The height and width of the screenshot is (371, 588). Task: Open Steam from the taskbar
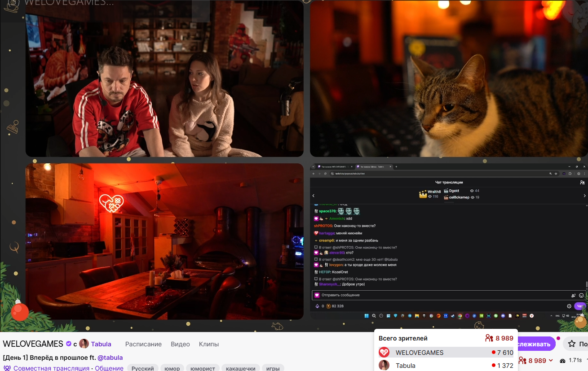(x=453, y=316)
